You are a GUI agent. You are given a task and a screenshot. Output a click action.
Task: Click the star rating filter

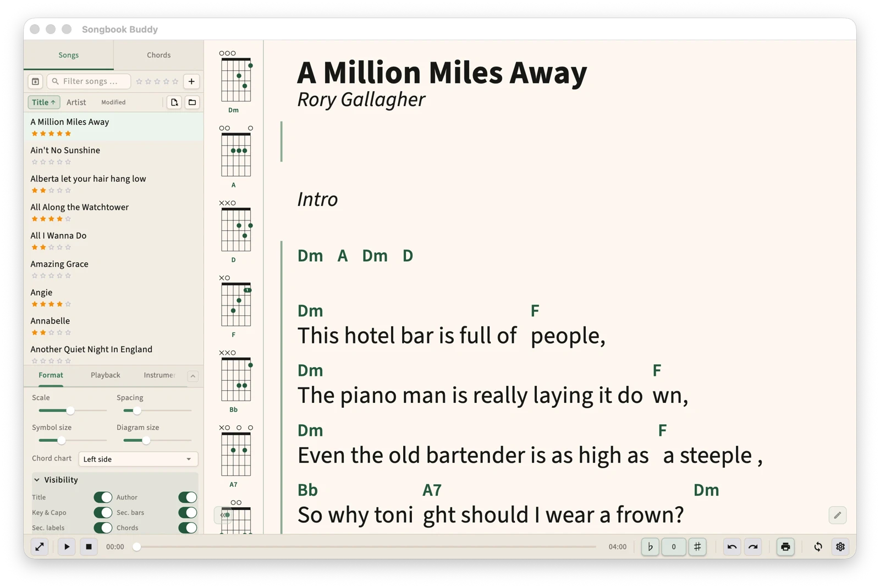[157, 81]
